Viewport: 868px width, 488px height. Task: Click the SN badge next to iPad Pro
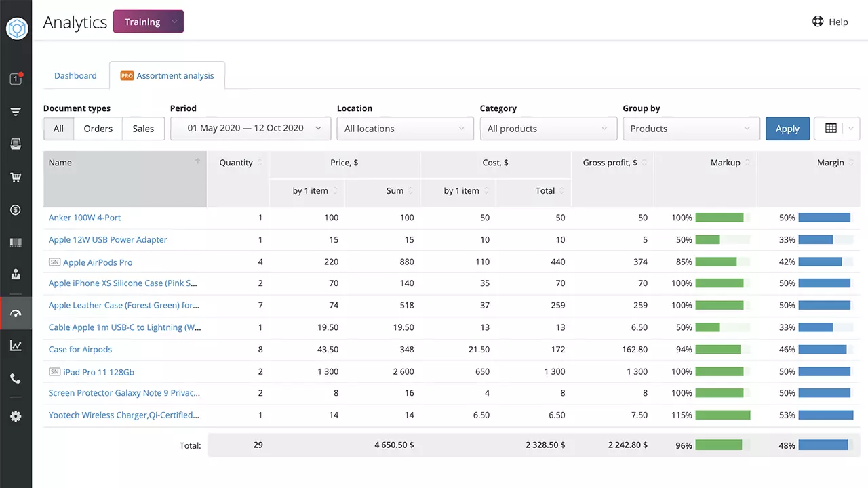click(x=55, y=371)
